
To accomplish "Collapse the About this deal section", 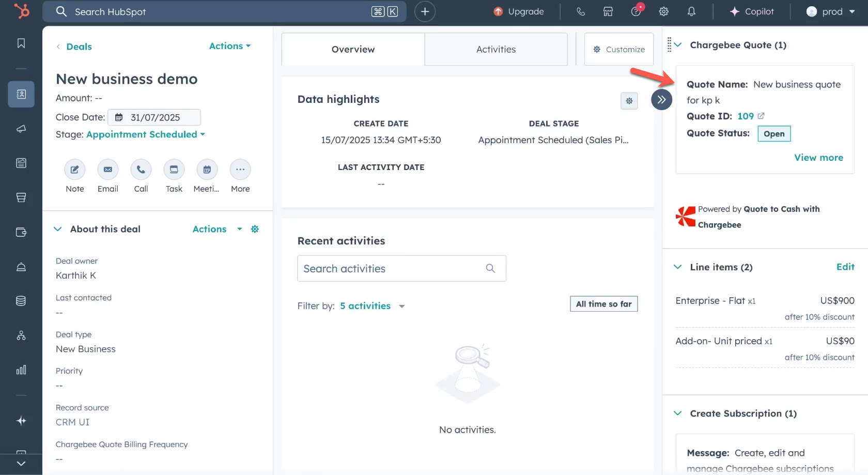I will point(58,229).
